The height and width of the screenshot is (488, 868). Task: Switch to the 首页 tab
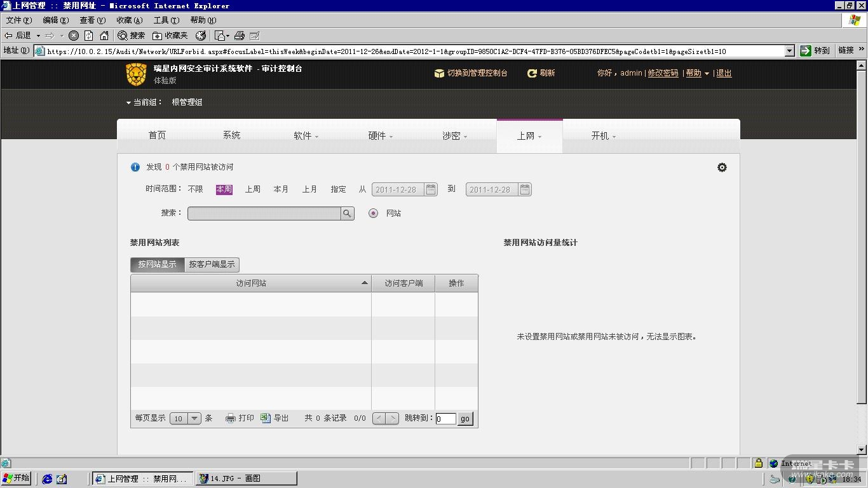pos(157,135)
